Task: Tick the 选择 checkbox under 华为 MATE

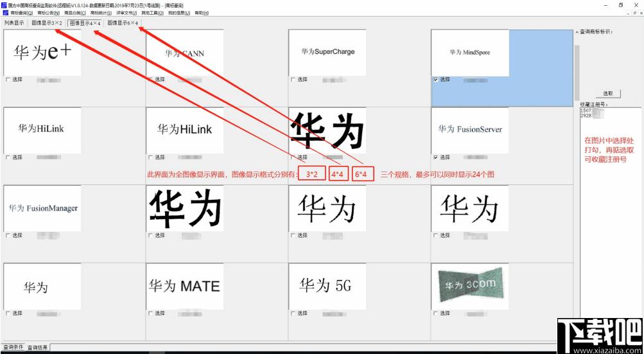Action: [150, 314]
